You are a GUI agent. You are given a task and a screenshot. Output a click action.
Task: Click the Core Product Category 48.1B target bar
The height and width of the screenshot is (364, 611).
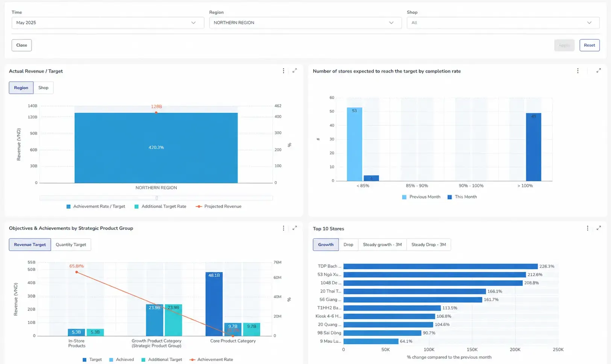214,304
